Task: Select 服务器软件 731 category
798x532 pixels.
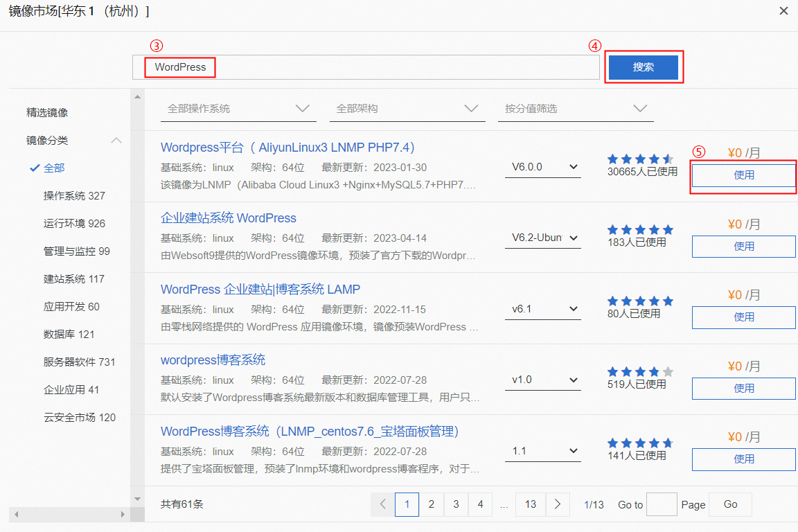Action: (x=80, y=362)
